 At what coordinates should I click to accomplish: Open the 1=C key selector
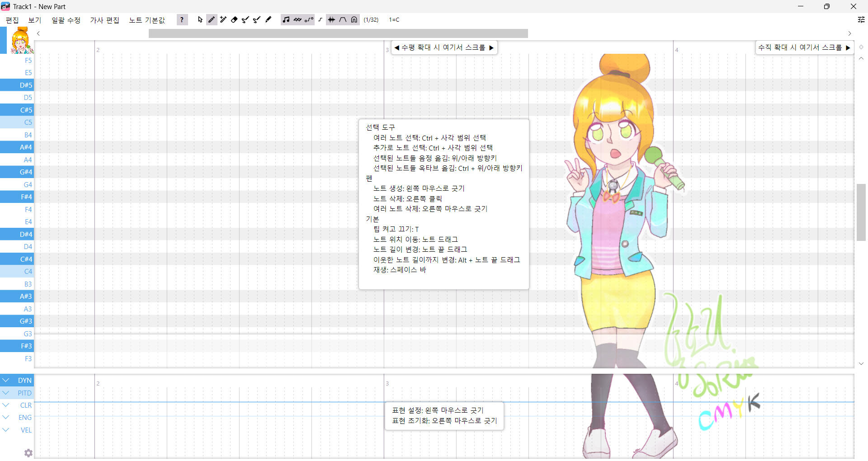394,19
